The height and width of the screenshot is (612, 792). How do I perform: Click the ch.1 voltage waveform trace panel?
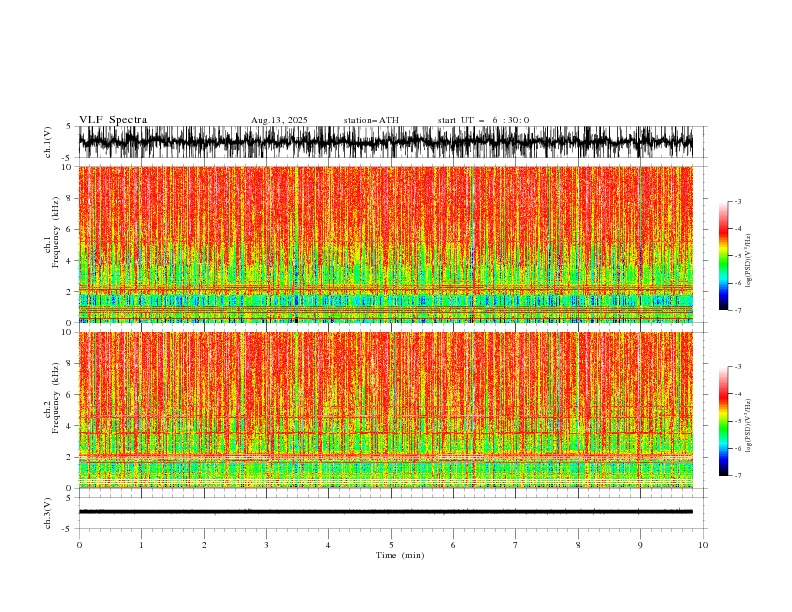pyautogui.click(x=386, y=142)
